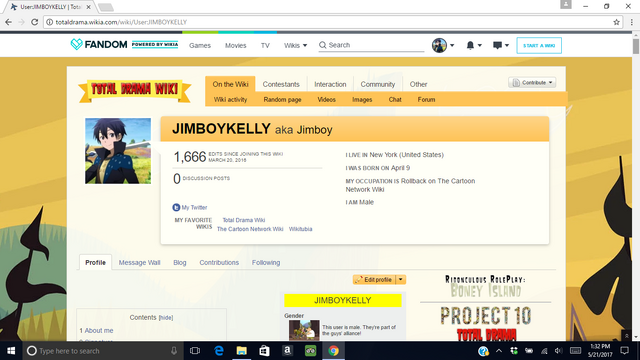Select the Interaction tab
Image resolution: width=640 pixels, height=360 pixels.
(x=330, y=84)
